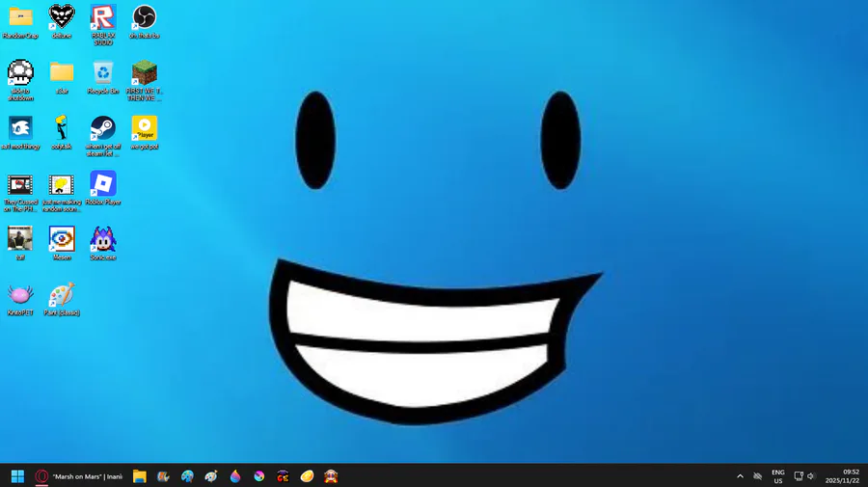Open the plain yellow folder beside Recycle Bin

tap(62, 72)
